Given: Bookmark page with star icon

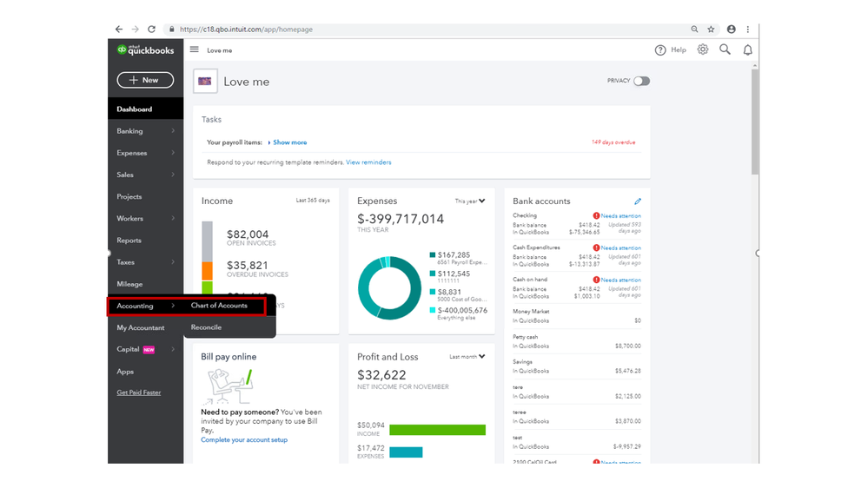Looking at the screenshot, I should coord(711,30).
